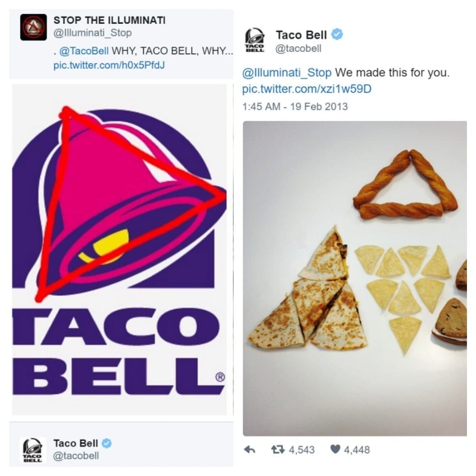The image size is (476, 476).
Task: Open the pic.twitter.com/h0x5PfdJ link
Action: coord(109,65)
